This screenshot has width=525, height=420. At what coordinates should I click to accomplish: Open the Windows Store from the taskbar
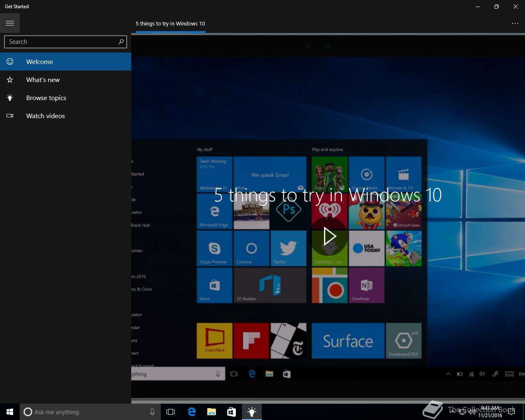[231, 412]
